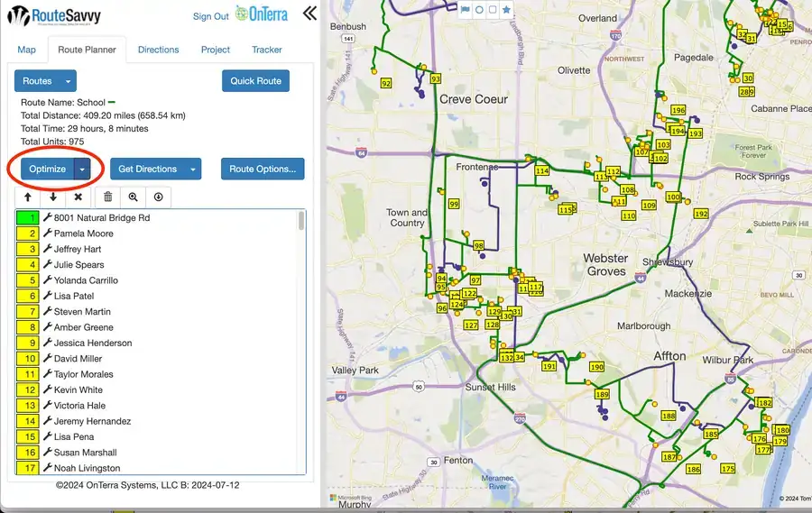Select Jeremy Hernandez in the stop list
Image resolution: width=812 pixels, height=513 pixels.
(92, 421)
